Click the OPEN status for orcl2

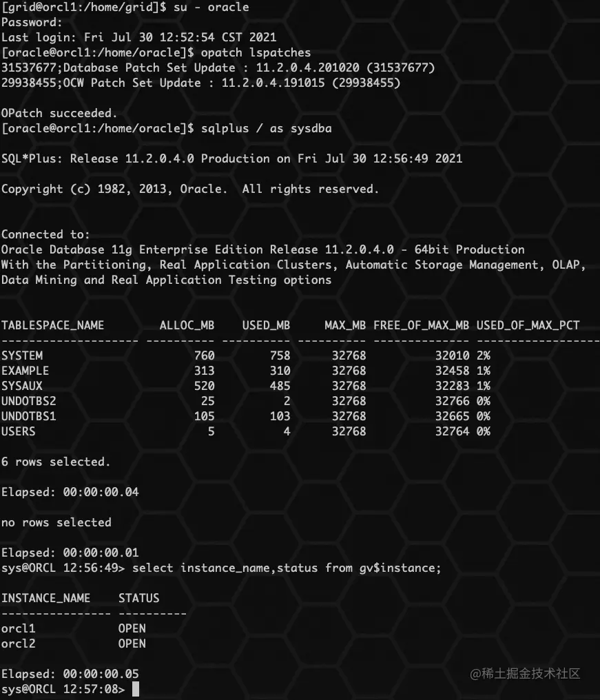pos(132,644)
